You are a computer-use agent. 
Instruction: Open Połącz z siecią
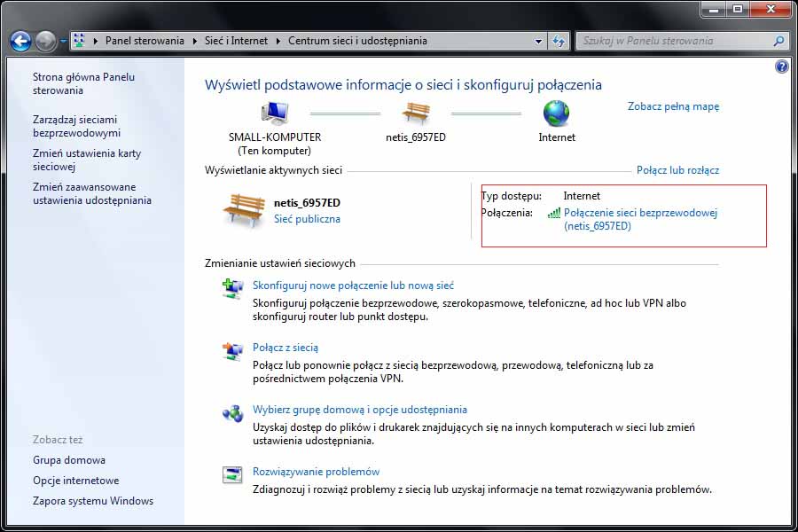[285, 348]
